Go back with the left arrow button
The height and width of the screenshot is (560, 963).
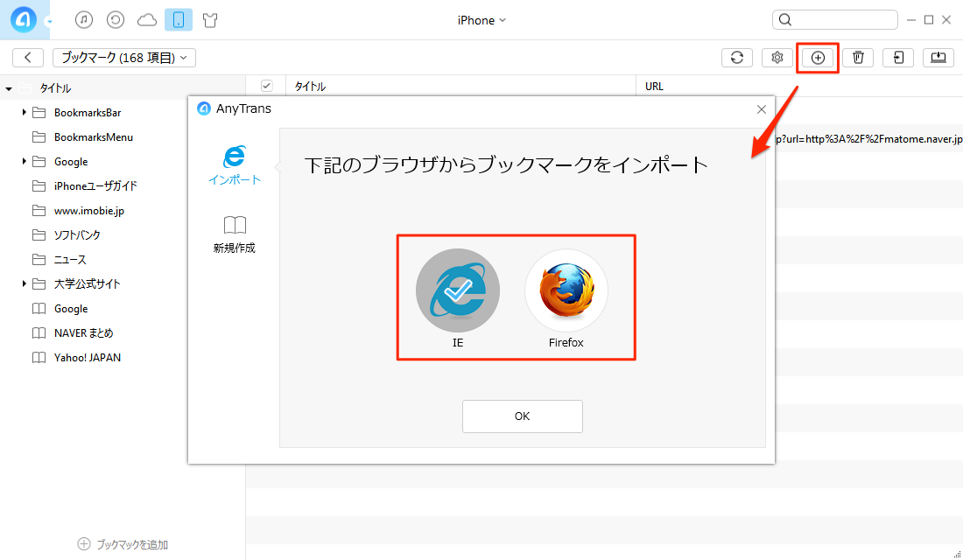click(28, 58)
